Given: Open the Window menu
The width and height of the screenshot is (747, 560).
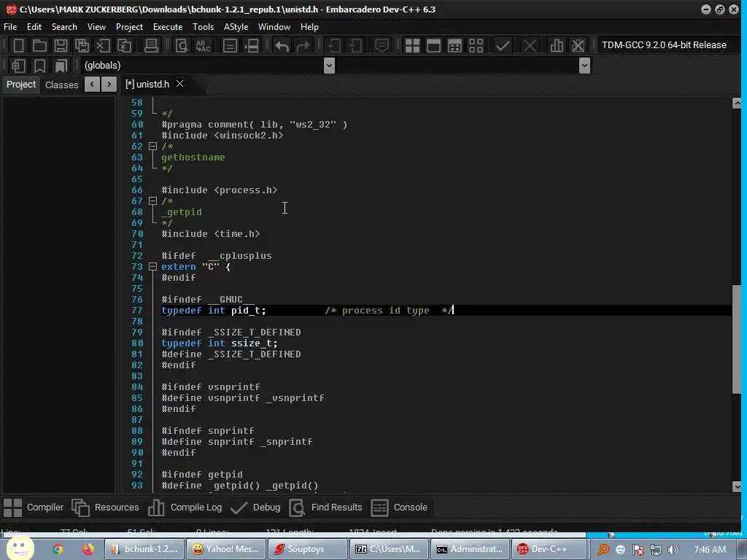Looking at the screenshot, I should pos(274,27).
